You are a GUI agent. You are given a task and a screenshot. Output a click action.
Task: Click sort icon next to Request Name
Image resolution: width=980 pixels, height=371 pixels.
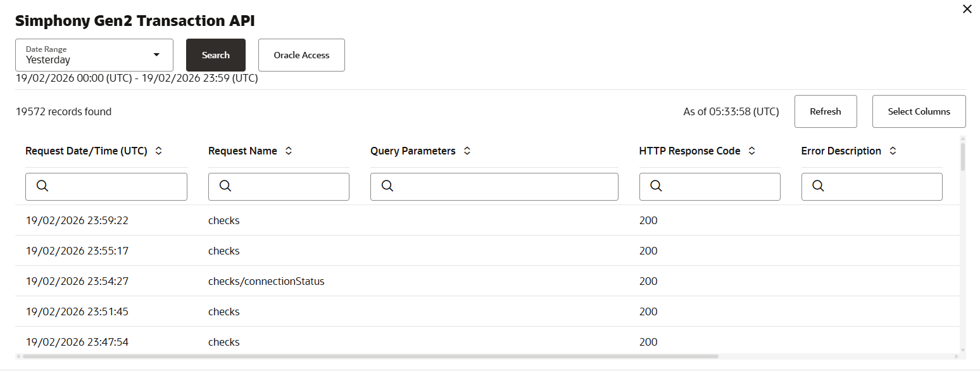pyautogui.click(x=289, y=151)
